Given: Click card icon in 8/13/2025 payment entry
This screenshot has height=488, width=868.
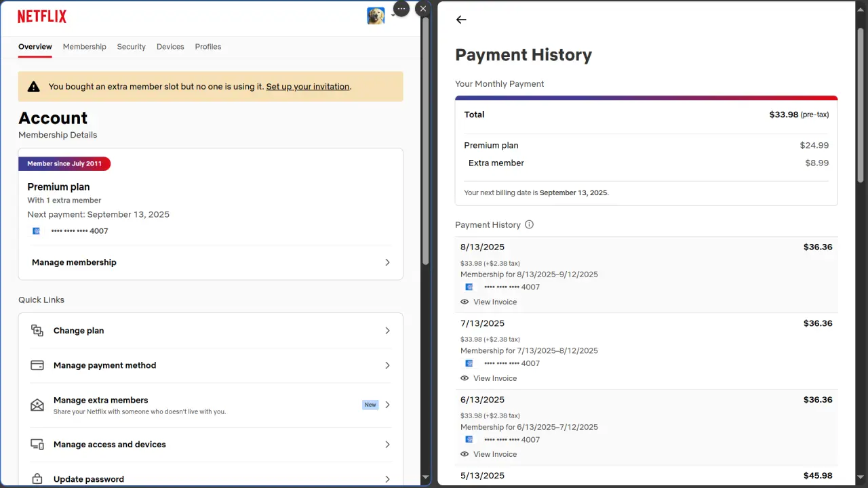Looking at the screenshot, I should click(469, 287).
